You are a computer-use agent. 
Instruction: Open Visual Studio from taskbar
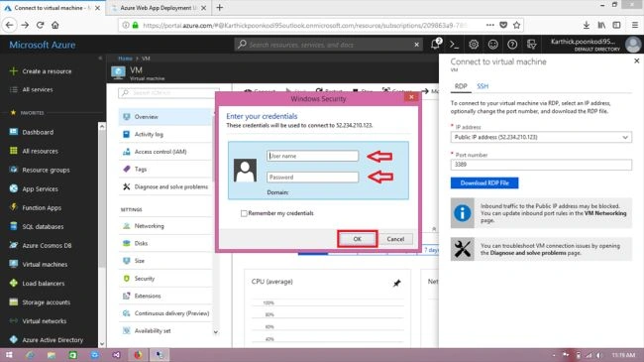(116, 355)
